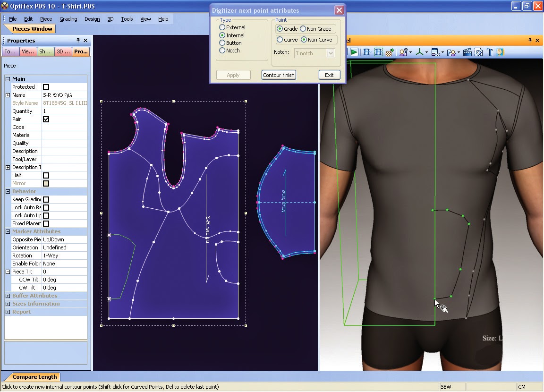The width and height of the screenshot is (544, 392).
Task: Select the Internal type radio button
Action: (x=222, y=35)
